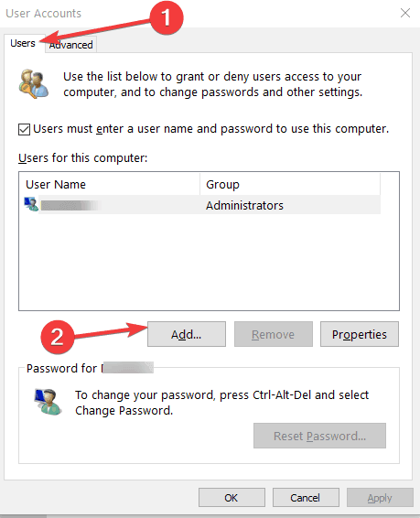Switch to the Users tab

[23, 43]
